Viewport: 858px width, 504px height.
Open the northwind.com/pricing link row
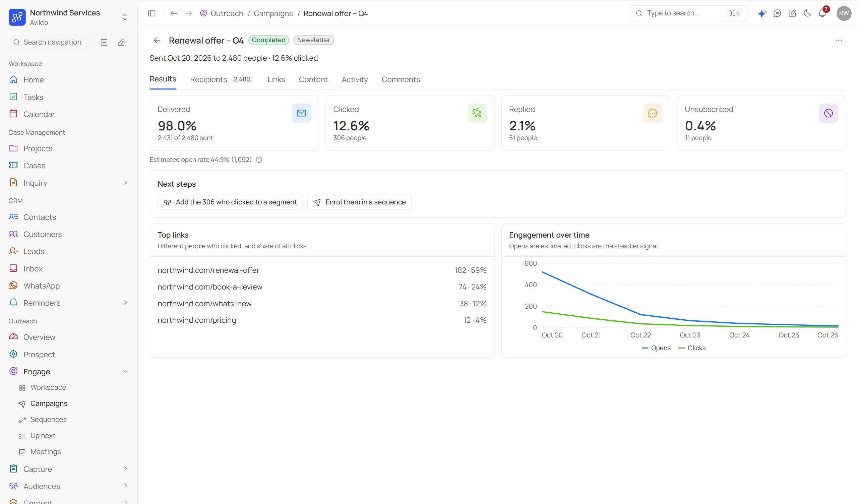tap(322, 320)
